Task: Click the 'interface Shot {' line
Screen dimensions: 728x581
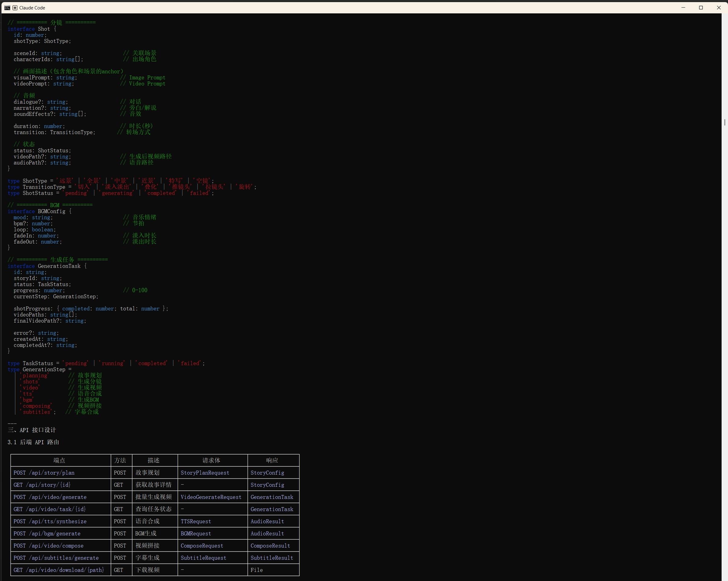Action: [x=32, y=29]
